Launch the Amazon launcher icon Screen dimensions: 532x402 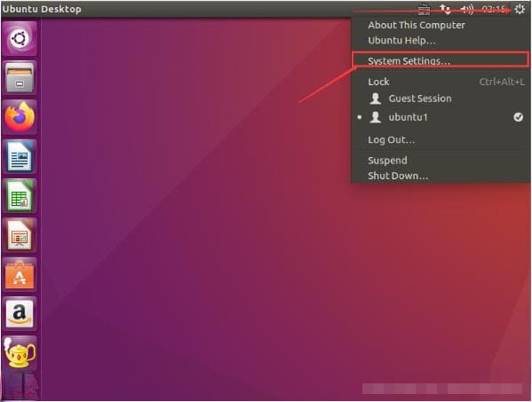20,314
